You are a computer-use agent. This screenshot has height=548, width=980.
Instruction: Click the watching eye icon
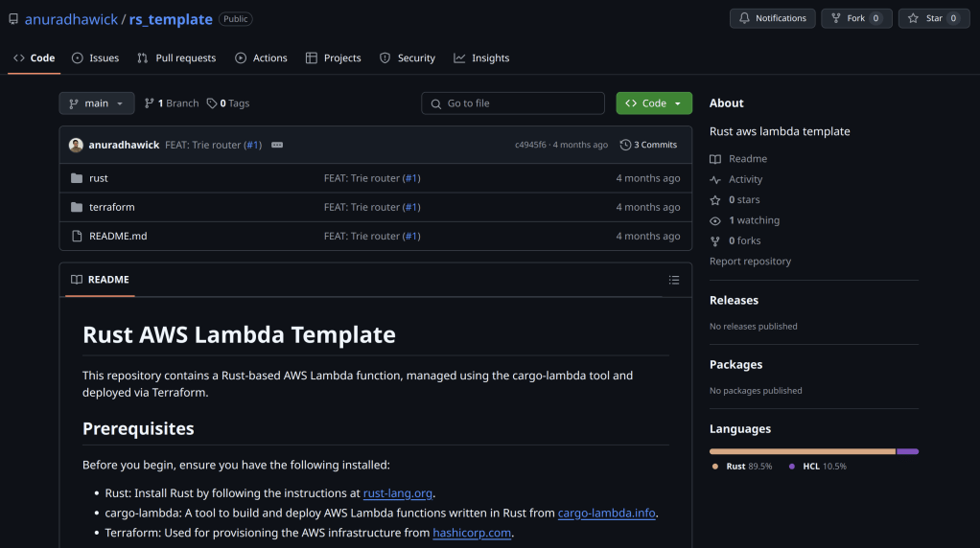pyautogui.click(x=715, y=220)
